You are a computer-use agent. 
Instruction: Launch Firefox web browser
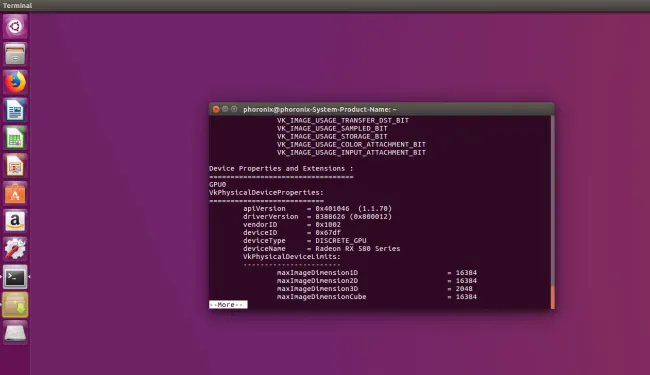click(x=15, y=82)
